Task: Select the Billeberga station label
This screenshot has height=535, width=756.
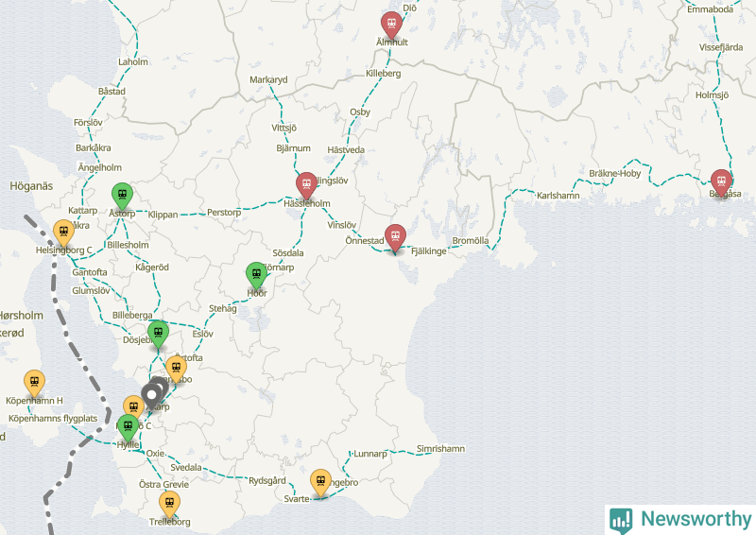Action: click(132, 315)
